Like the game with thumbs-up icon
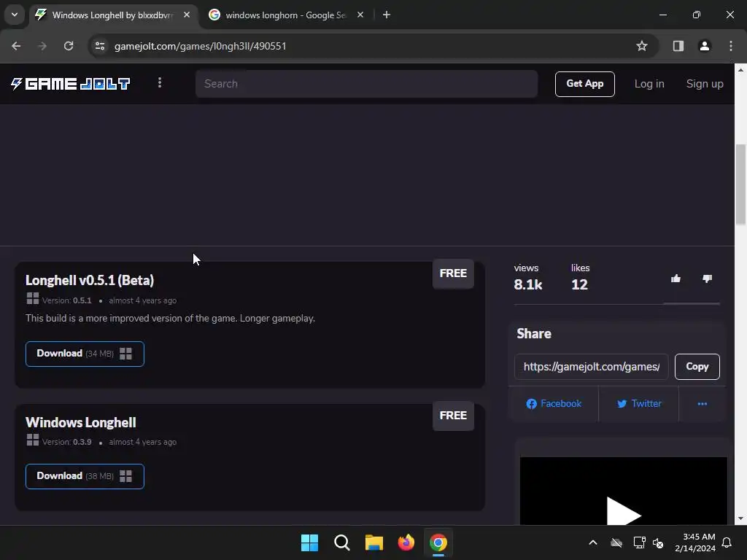The width and height of the screenshot is (747, 560). pos(676,279)
